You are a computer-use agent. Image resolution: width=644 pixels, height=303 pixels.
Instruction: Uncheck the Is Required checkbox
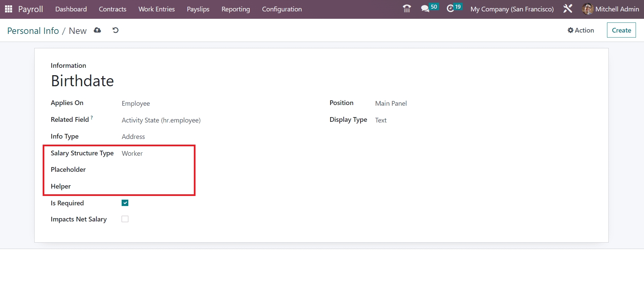coord(125,203)
